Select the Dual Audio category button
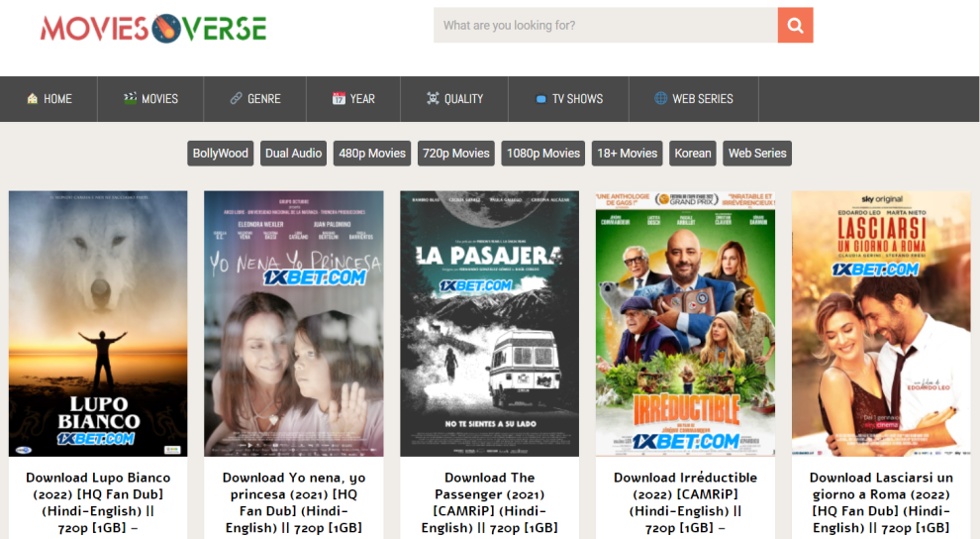This screenshot has height=539, width=980. point(293,154)
